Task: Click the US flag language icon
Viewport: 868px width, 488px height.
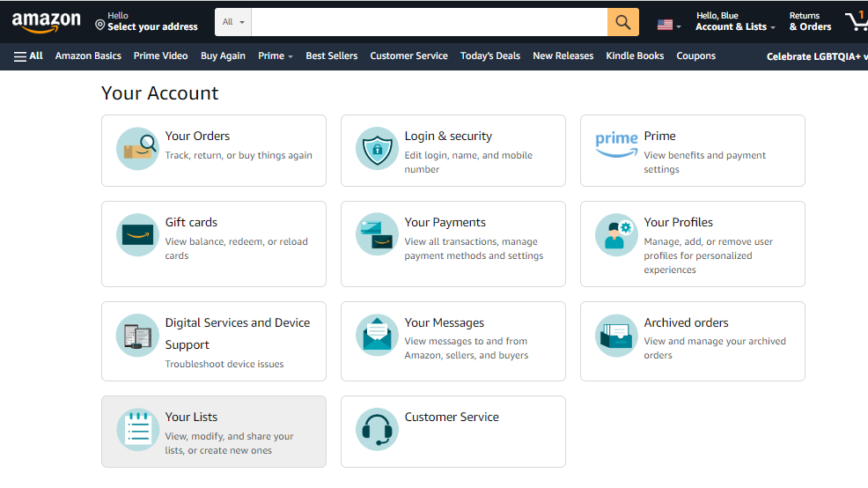Action: pyautogui.click(x=665, y=25)
